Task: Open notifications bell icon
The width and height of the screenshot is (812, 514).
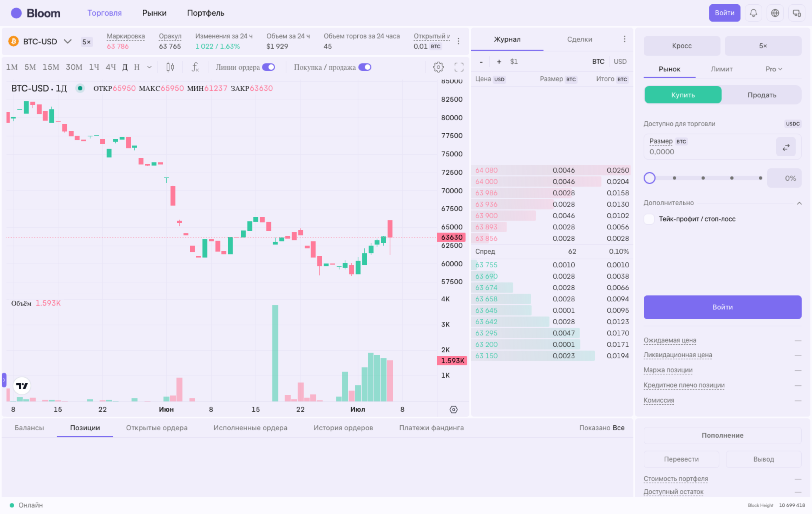Action: pyautogui.click(x=753, y=13)
